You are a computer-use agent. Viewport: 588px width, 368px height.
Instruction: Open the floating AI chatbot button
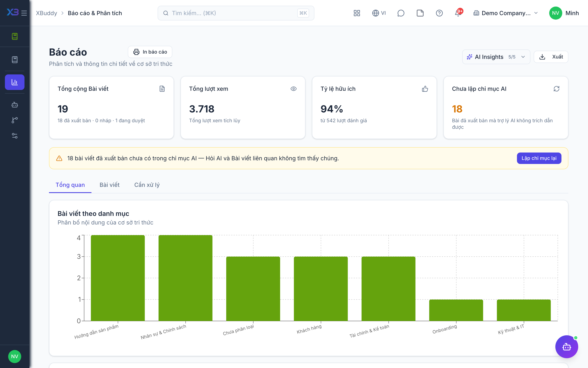click(x=567, y=347)
